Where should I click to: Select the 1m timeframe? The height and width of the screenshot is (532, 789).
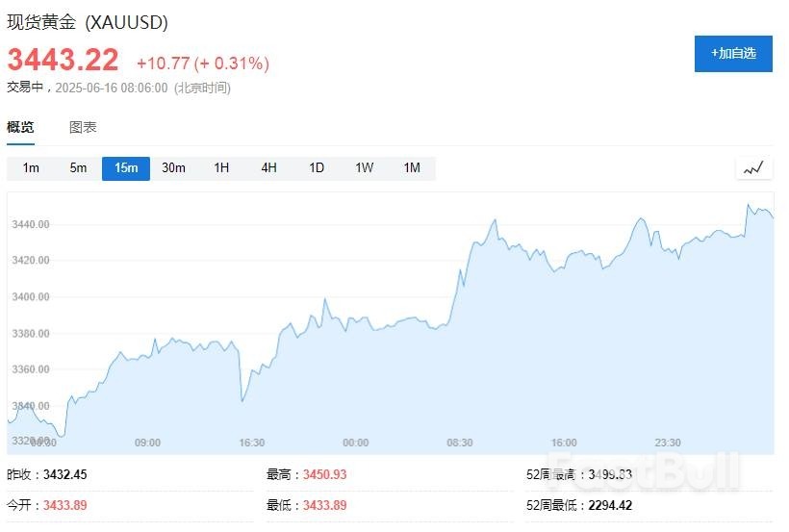[31, 168]
